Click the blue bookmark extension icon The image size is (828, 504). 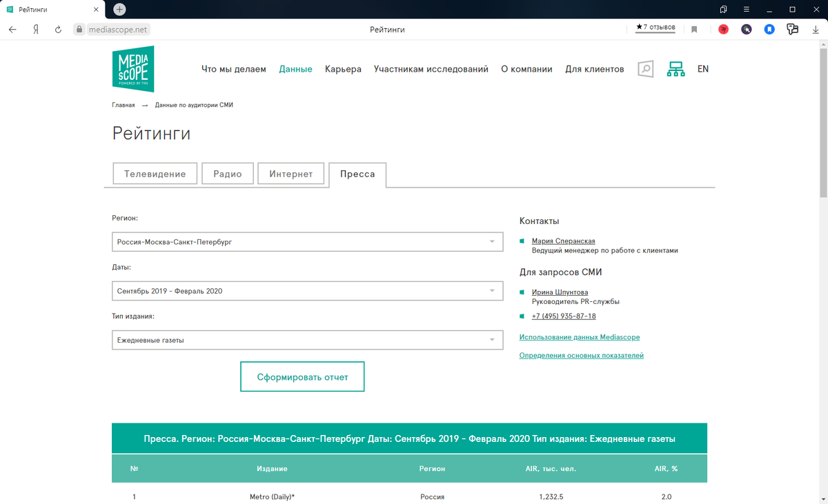[769, 30]
